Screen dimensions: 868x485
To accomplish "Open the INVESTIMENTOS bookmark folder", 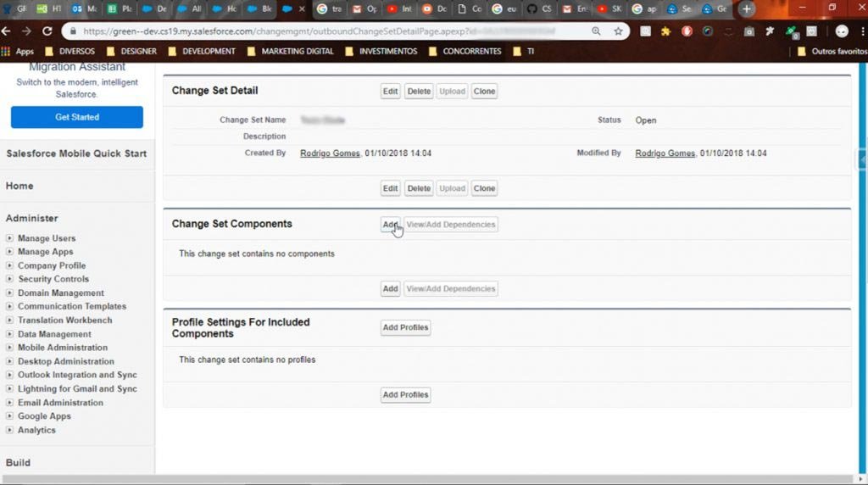I will tap(381, 52).
